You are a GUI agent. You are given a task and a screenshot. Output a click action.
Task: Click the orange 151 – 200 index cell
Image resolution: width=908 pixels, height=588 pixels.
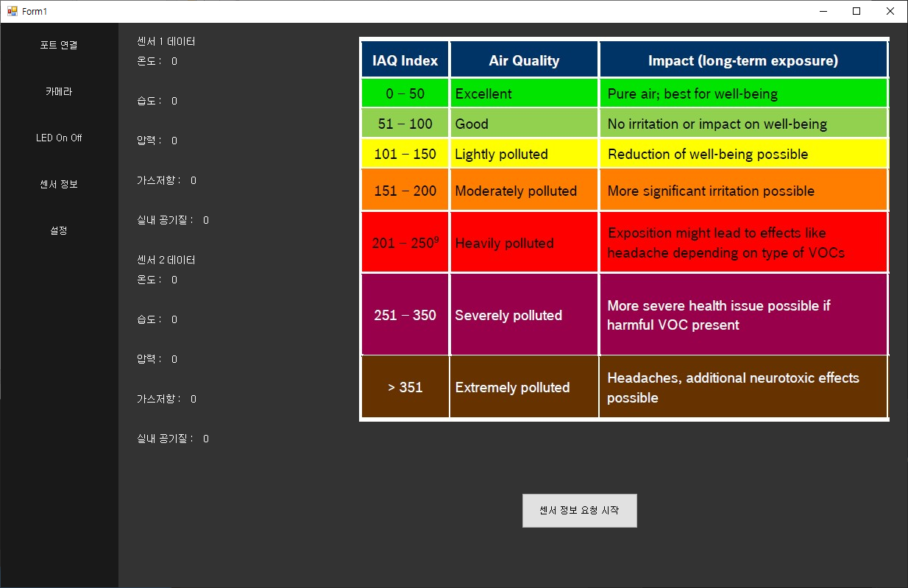coord(405,191)
